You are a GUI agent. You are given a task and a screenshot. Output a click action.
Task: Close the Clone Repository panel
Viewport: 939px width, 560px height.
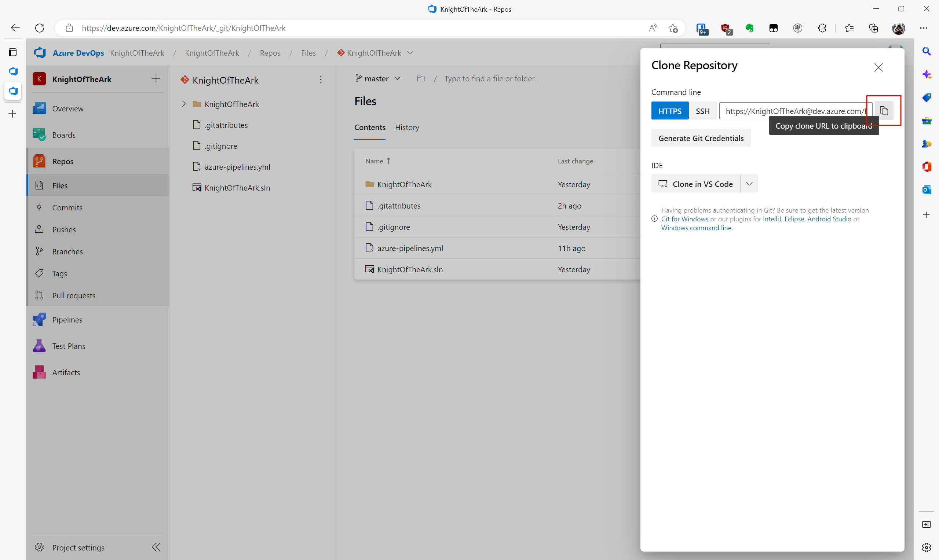pyautogui.click(x=878, y=67)
